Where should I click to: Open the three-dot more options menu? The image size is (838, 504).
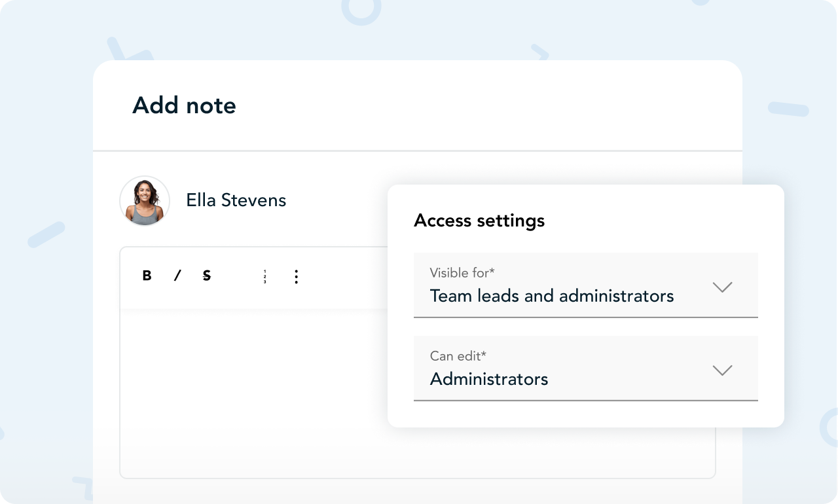[x=296, y=277]
